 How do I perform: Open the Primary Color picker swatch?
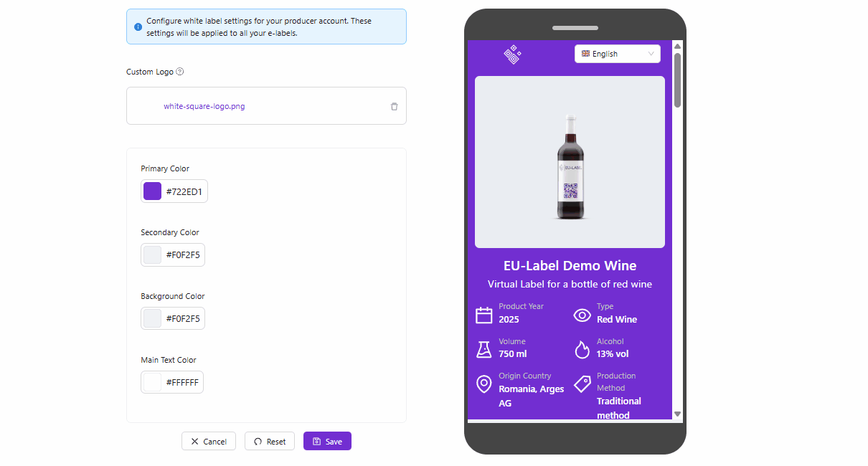pos(151,191)
